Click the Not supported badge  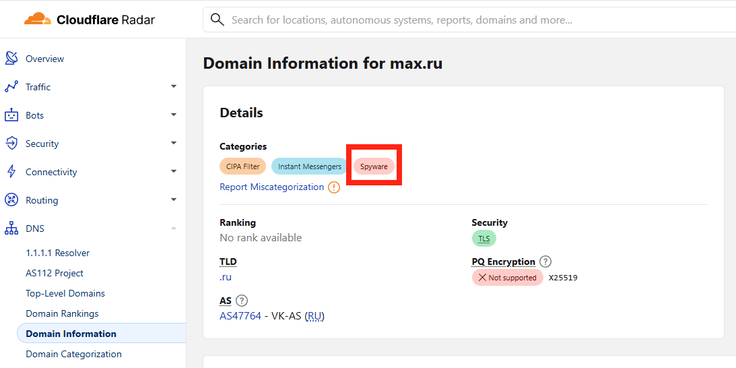507,277
